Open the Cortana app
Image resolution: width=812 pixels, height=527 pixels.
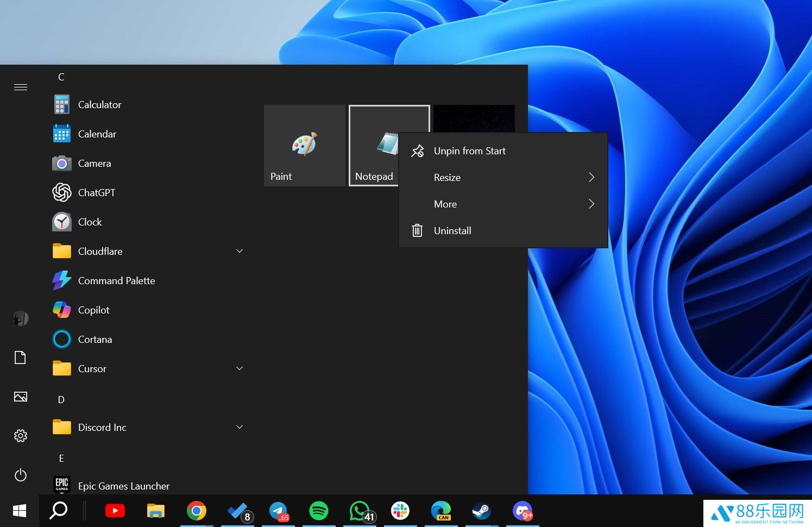95,340
